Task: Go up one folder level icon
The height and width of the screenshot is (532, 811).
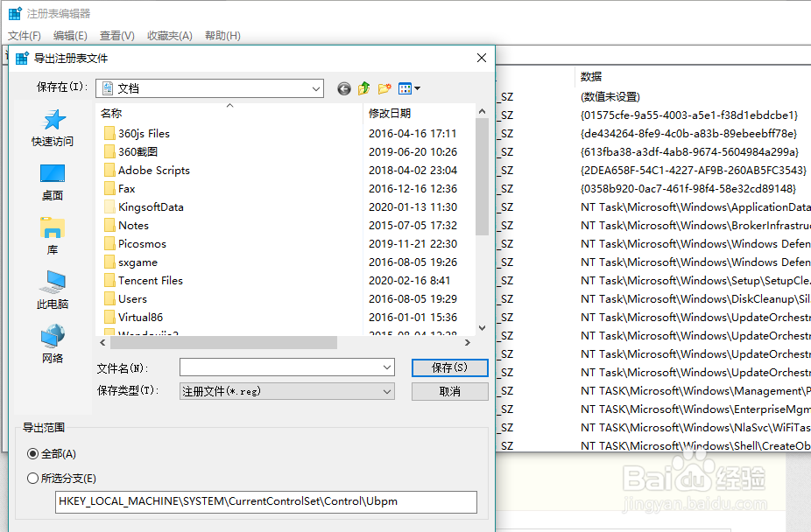Action: coord(364,89)
